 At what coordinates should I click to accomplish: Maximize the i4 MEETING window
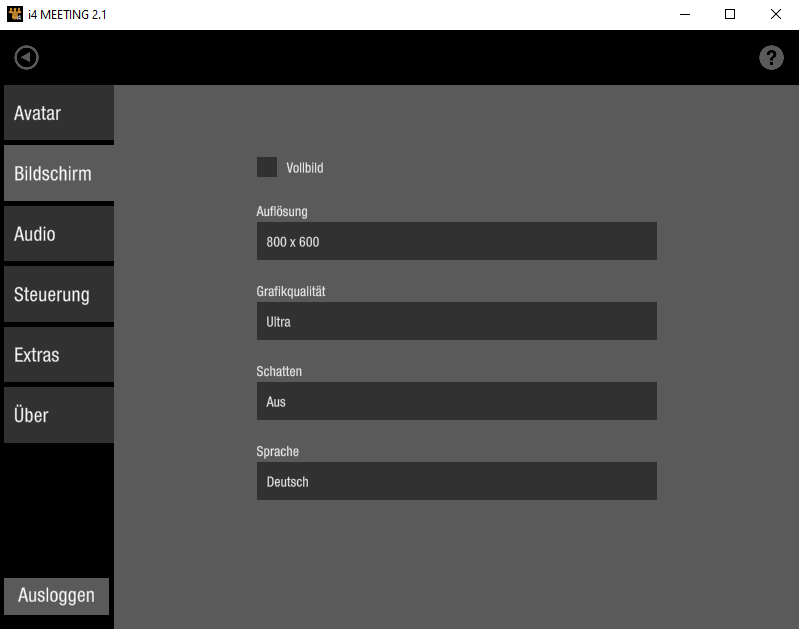[730, 14]
